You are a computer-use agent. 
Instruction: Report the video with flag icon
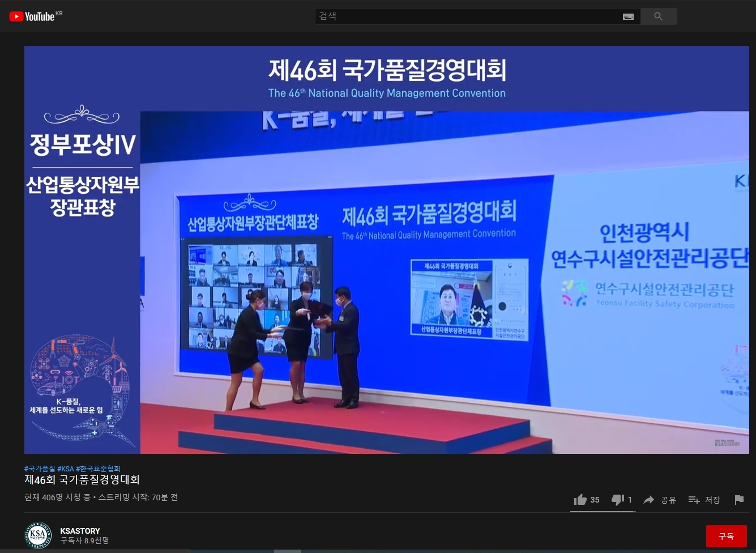point(739,500)
